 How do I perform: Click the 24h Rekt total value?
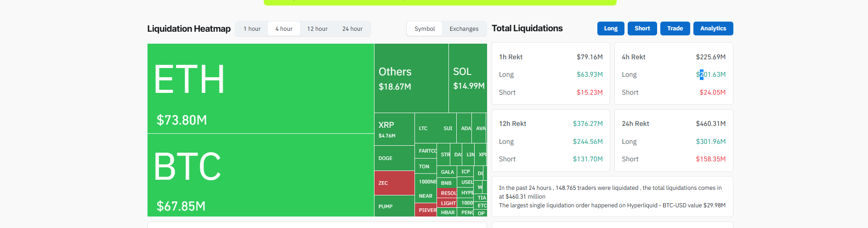coord(710,124)
